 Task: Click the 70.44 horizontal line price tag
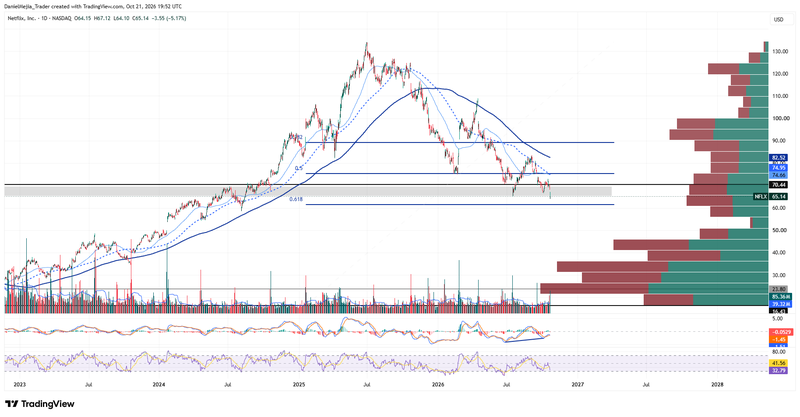click(x=779, y=185)
